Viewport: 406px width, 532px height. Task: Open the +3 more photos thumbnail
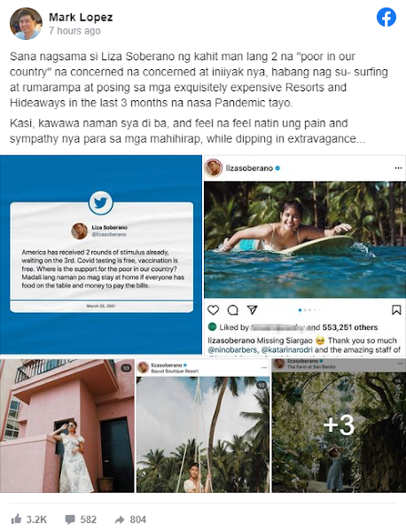(339, 426)
